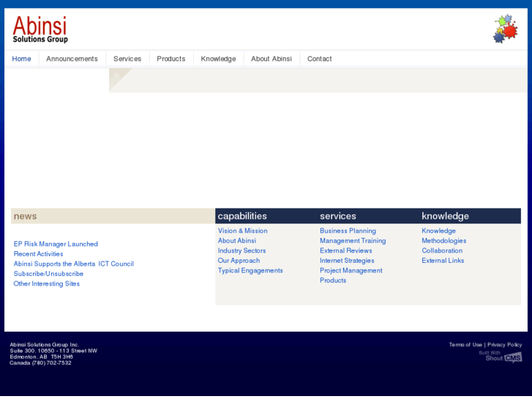Open Knowledge in the navigation bar

pyautogui.click(x=218, y=59)
